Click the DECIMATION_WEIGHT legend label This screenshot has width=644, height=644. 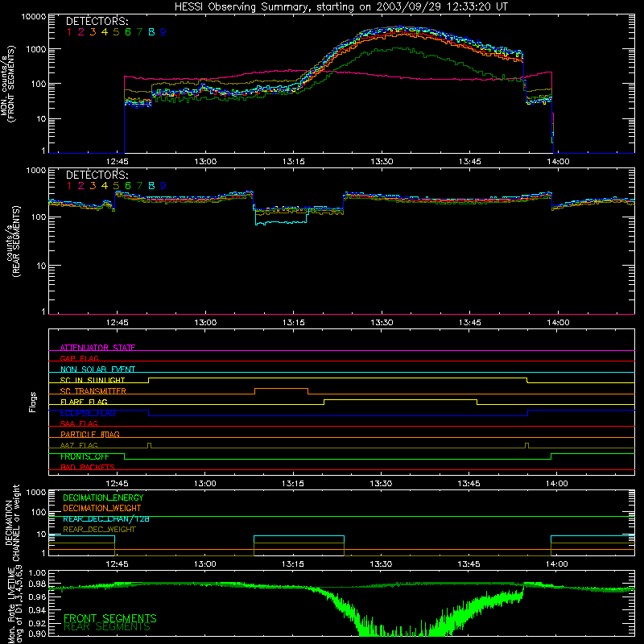(102, 508)
